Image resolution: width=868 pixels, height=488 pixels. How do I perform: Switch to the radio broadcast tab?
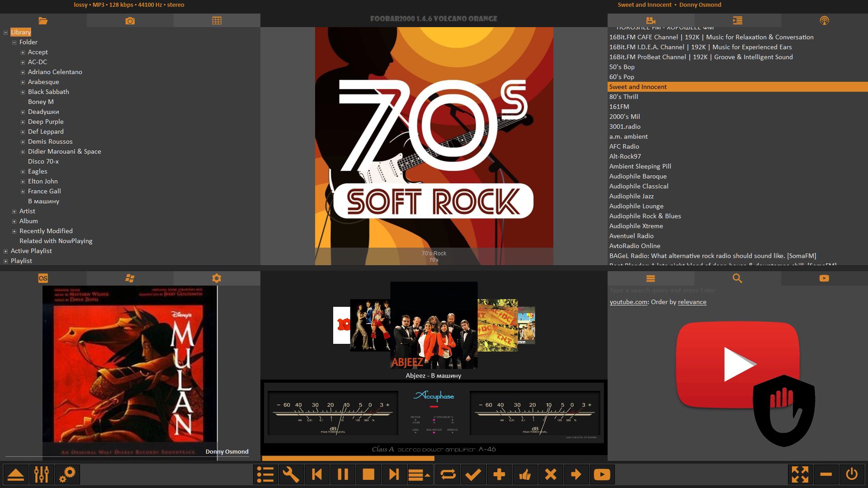[x=824, y=21]
